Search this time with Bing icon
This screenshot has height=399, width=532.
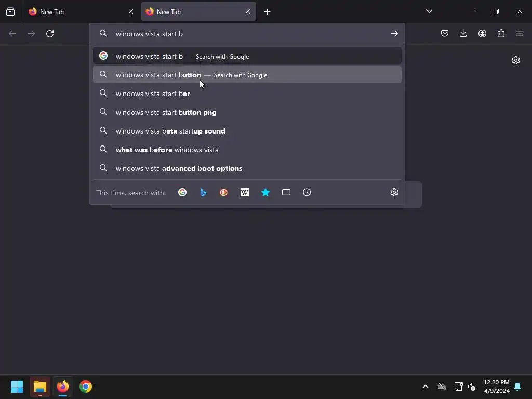203,192
